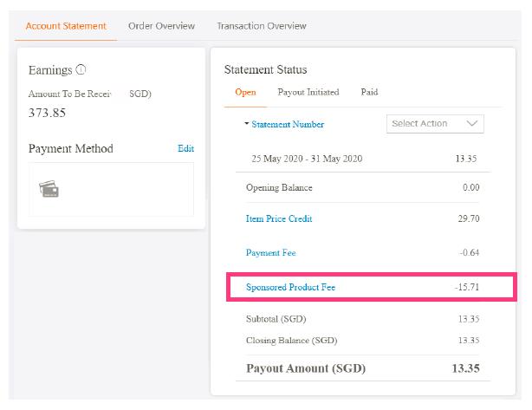
Task: Open the Select Action dropdown
Action: 434,124
